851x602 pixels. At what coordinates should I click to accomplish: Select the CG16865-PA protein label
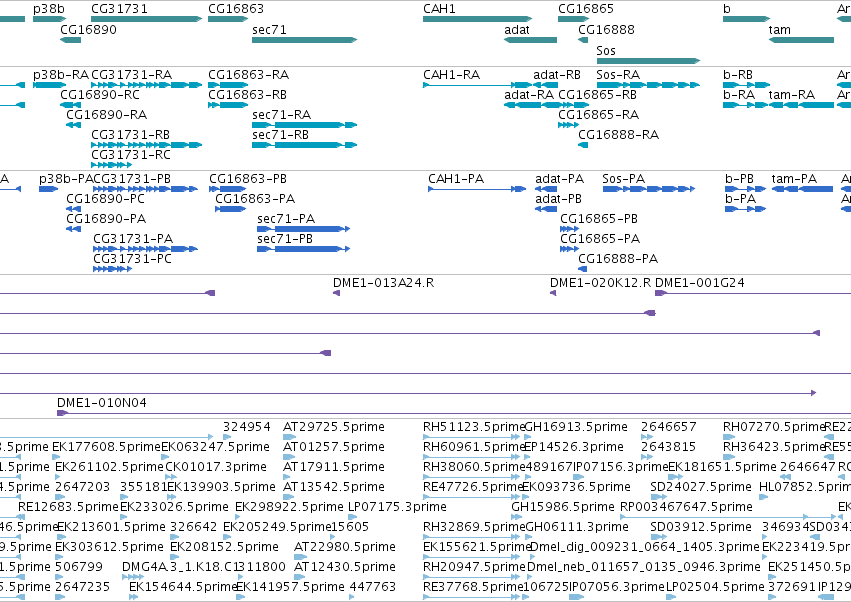pyautogui.click(x=600, y=239)
